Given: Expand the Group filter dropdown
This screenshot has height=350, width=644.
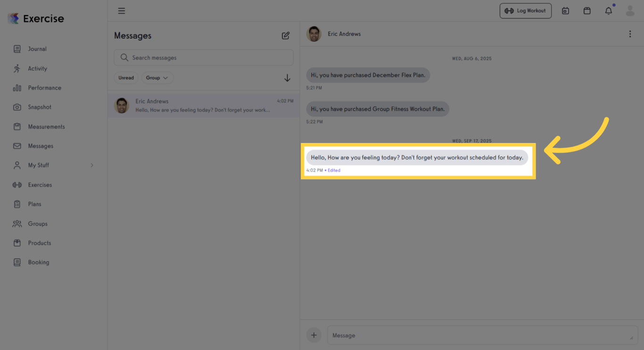Looking at the screenshot, I should click(157, 77).
